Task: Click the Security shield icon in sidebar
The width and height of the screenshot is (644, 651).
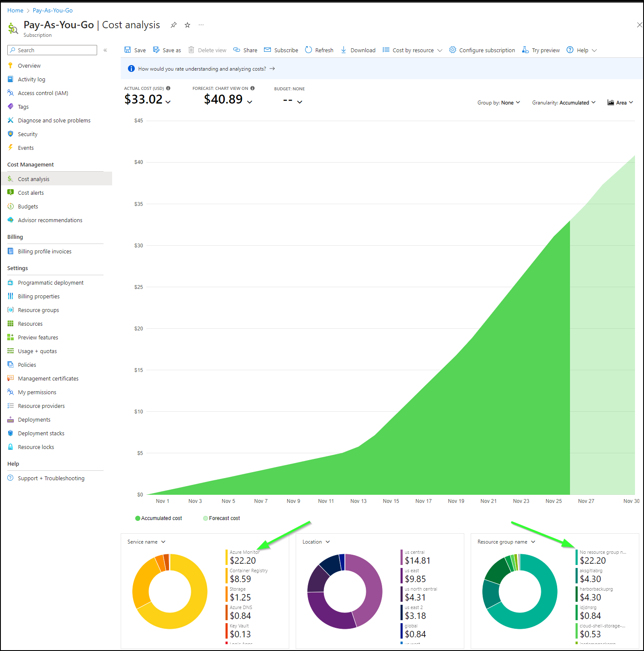Action: click(x=10, y=134)
